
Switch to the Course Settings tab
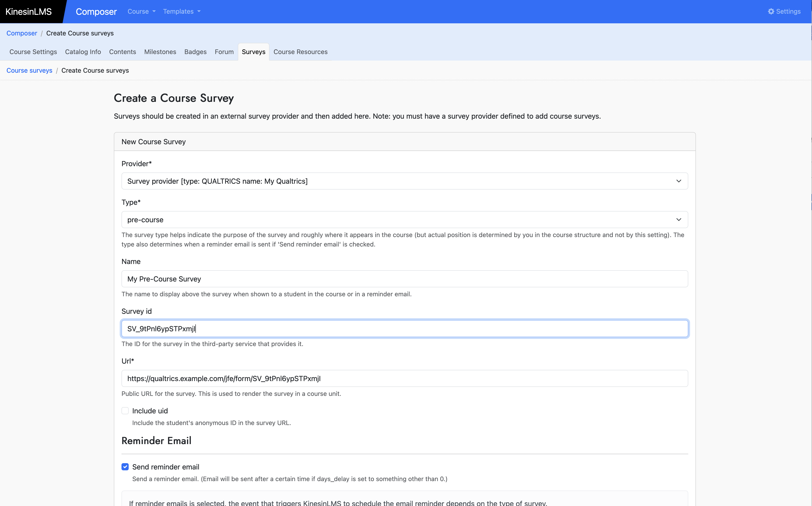point(33,52)
